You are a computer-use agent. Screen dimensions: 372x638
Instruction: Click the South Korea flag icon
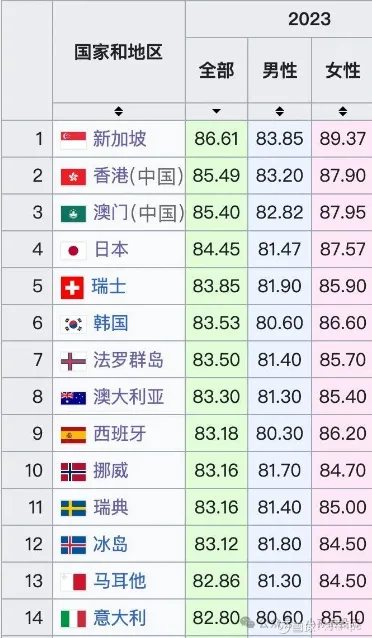click(x=73, y=324)
